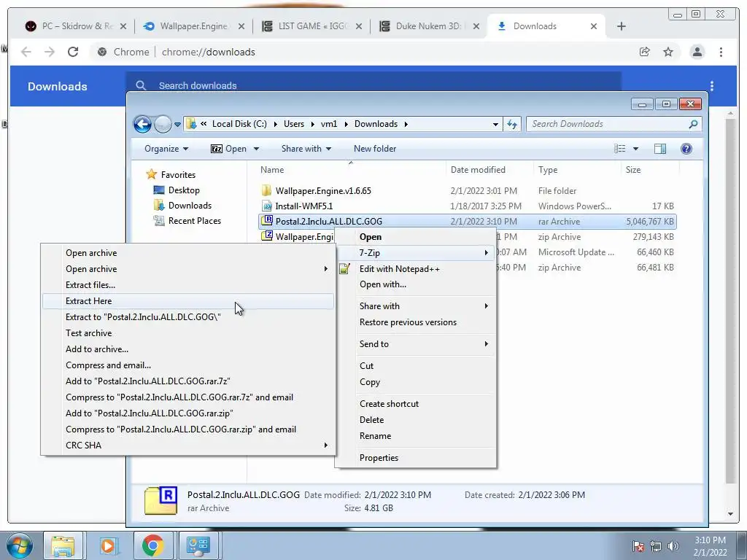
Task: Select Rename in context menu
Action: pyautogui.click(x=415, y=436)
